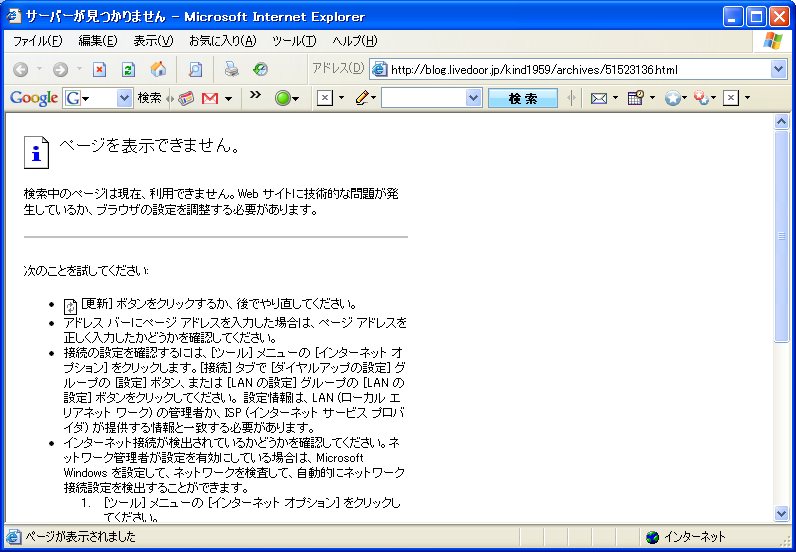
Task: Open the highlighter pencil dropdown arrow
Action: pos(373,98)
